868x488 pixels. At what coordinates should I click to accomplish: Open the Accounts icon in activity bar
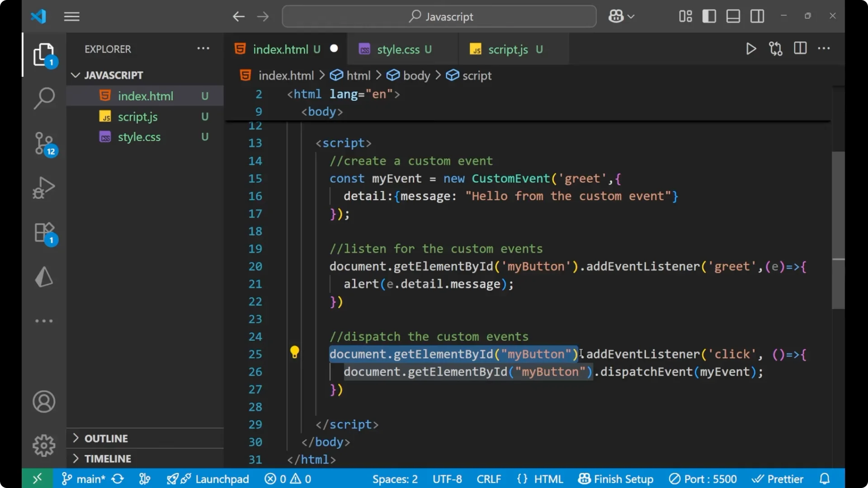tap(44, 402)
